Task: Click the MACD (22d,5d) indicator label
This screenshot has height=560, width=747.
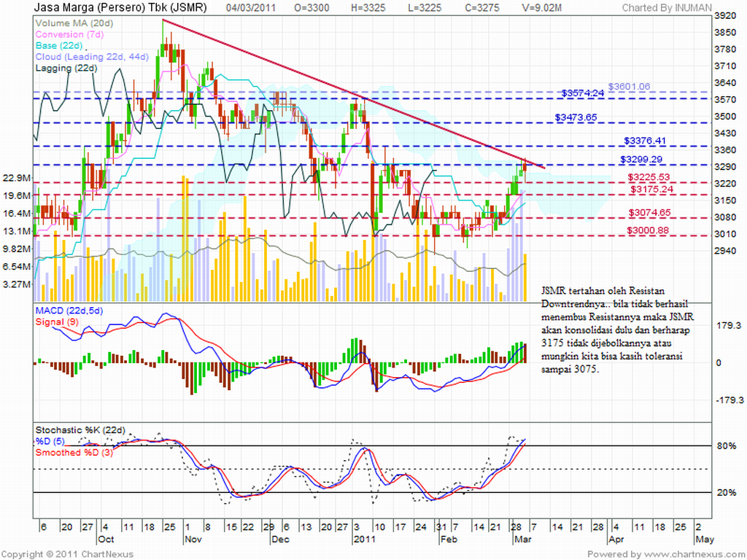Action: 69,311
